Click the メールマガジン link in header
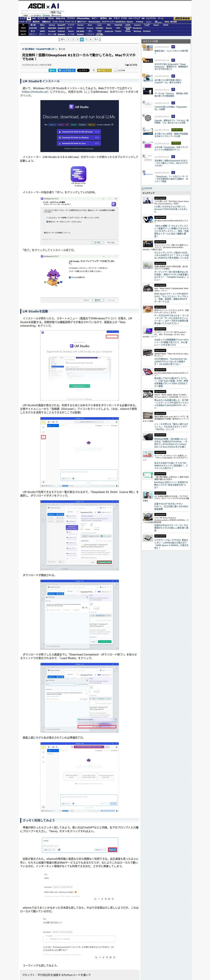Viewport: 210px width, 980px height. tap(36, 16)
